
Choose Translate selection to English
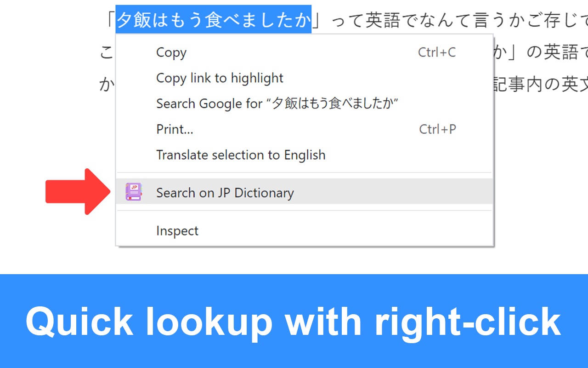tap(304, 155)
